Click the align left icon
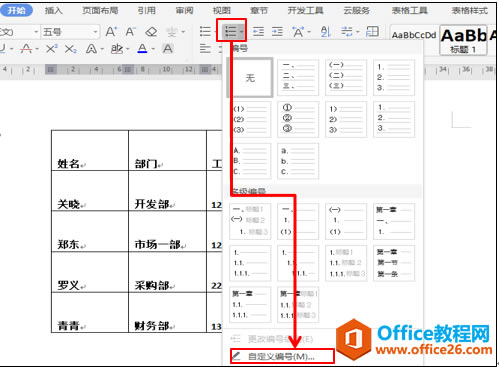 point(205,49)
